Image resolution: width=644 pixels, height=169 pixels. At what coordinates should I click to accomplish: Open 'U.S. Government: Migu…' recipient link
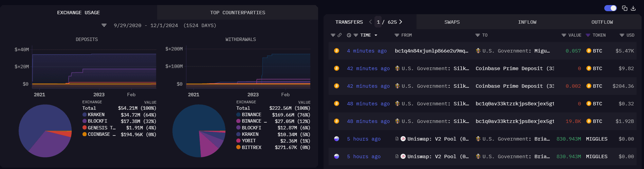[x=516, y=51]
